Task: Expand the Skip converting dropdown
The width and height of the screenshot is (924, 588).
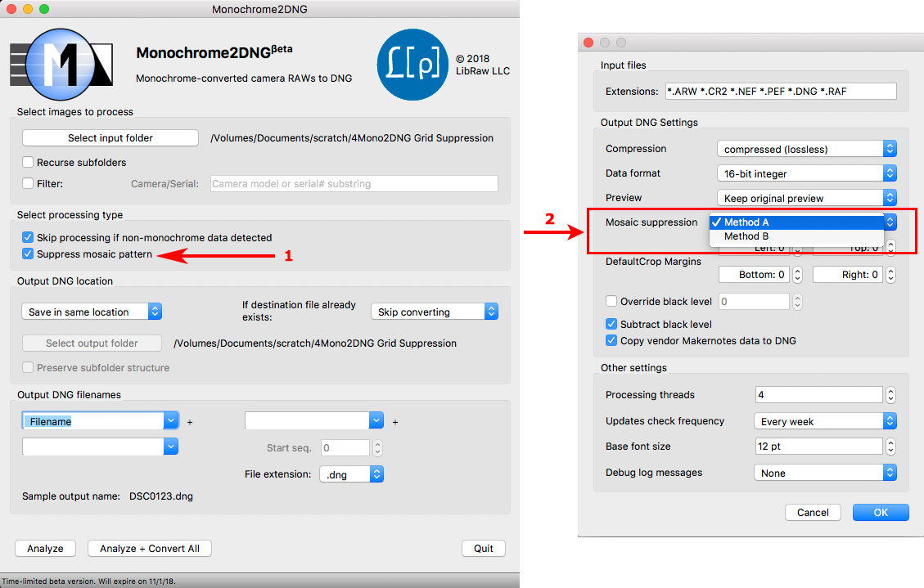Action: (434, 312)
